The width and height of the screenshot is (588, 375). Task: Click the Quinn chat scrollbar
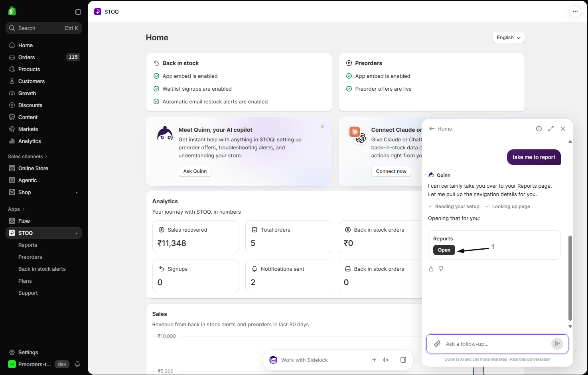tap(570, 278)
